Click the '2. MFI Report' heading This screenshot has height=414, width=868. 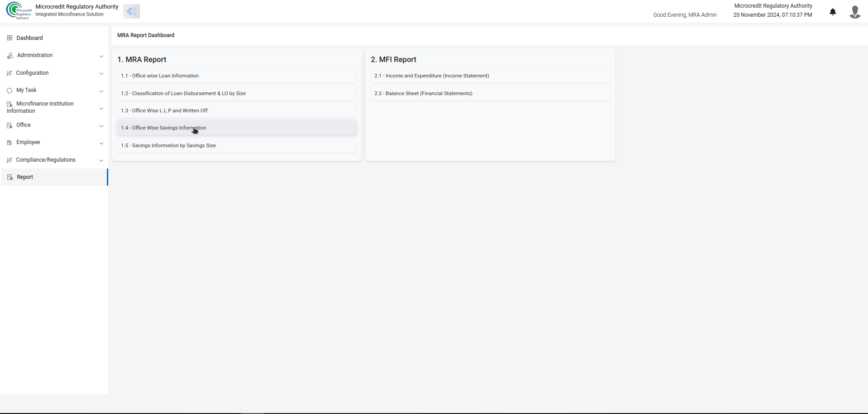pyautogui.click(x=393, y=59)
